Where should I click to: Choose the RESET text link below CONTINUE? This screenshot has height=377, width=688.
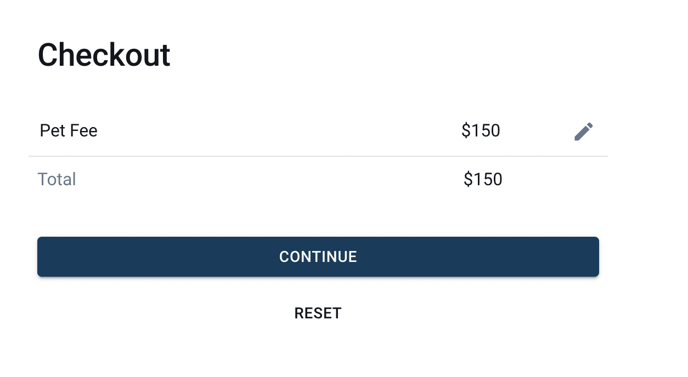[x=318, y=313]
